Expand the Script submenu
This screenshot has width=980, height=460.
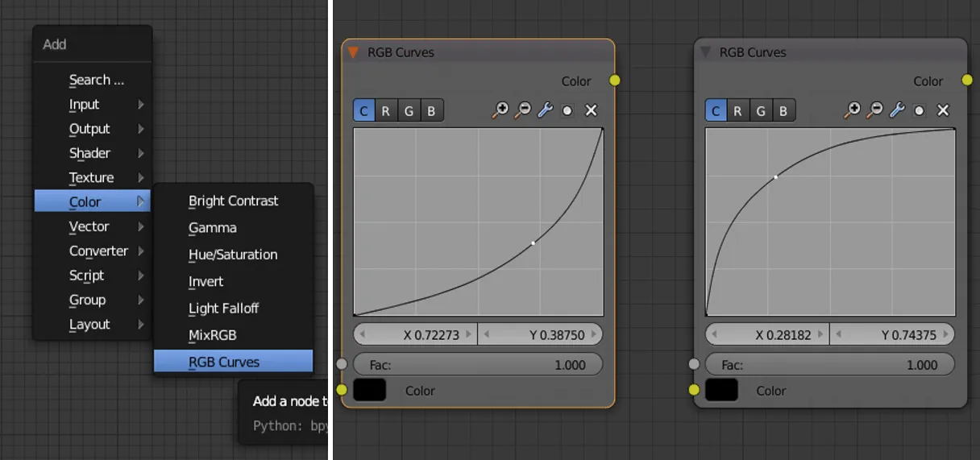coord(93,276)
